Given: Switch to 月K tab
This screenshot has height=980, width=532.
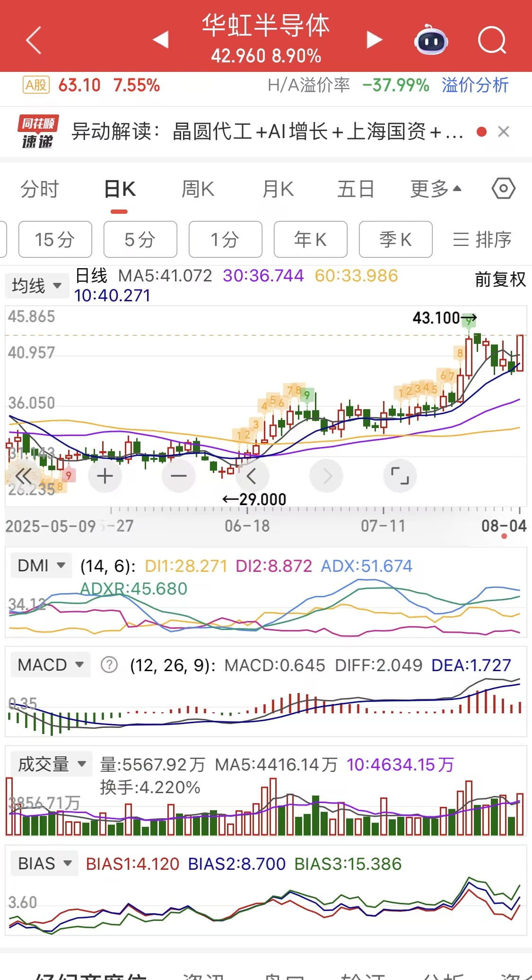Looking at the screenshot, I should point(278,189).
